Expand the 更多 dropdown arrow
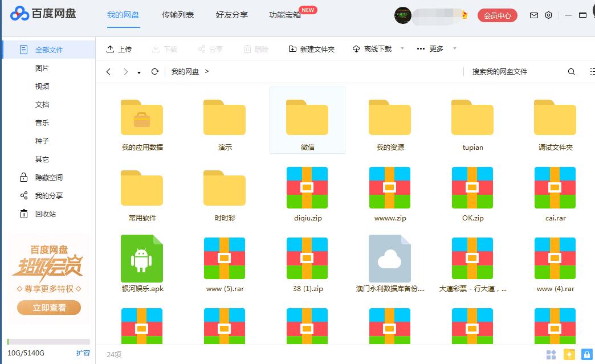This screenshot has height=364, width=595. 455,48
